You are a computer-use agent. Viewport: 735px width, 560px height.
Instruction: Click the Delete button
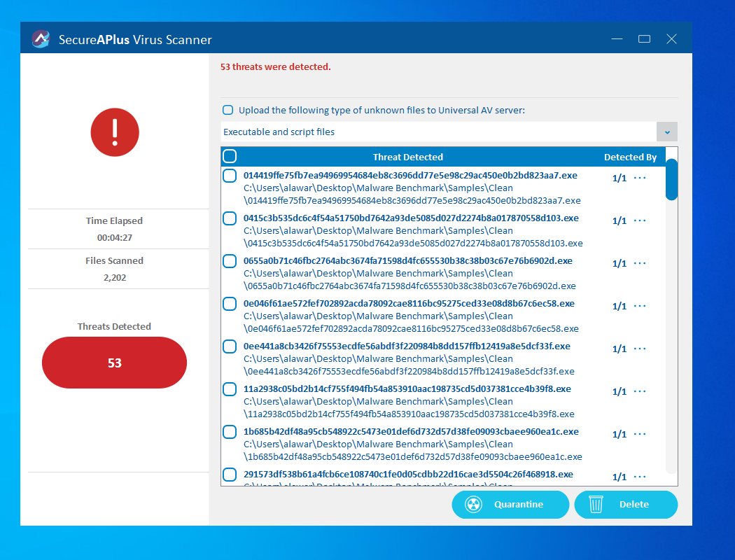click(x=626, y=504)
